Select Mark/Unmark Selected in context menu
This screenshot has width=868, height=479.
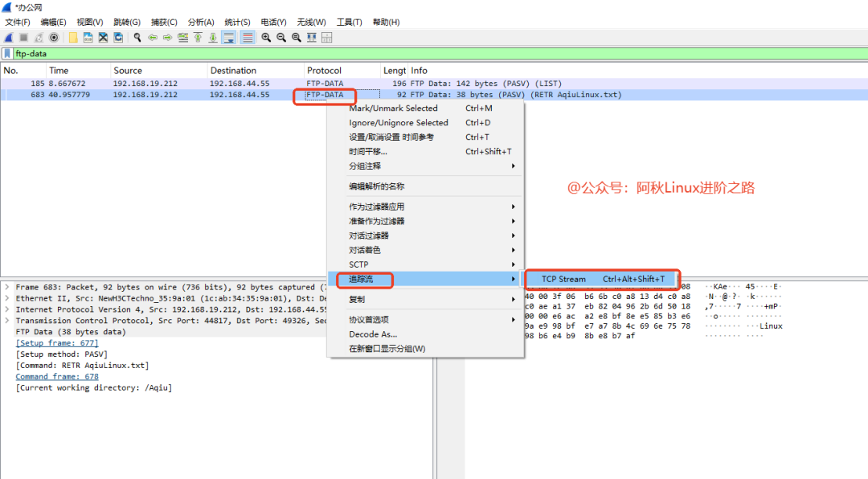(393, 108)
